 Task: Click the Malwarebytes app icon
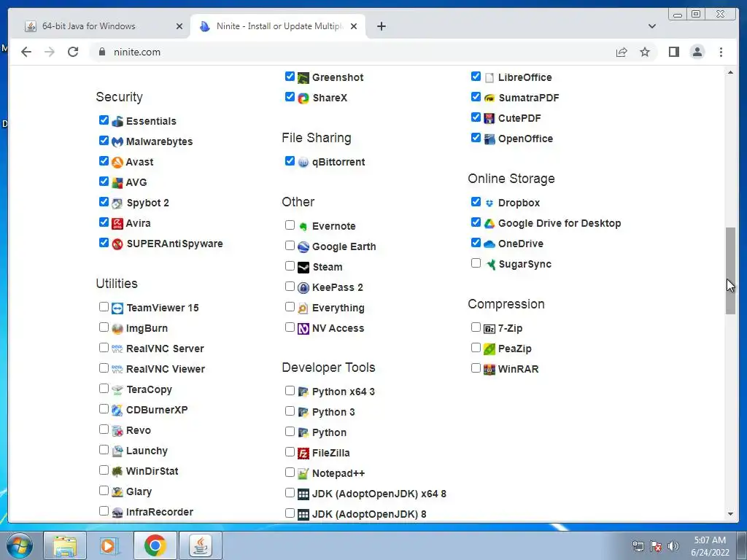[117, 142]
